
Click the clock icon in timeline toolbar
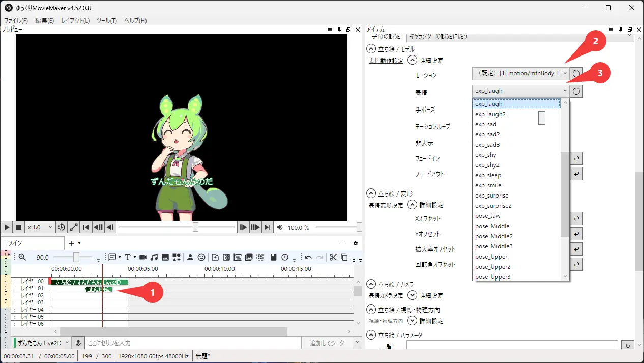(x=285, y=257)
